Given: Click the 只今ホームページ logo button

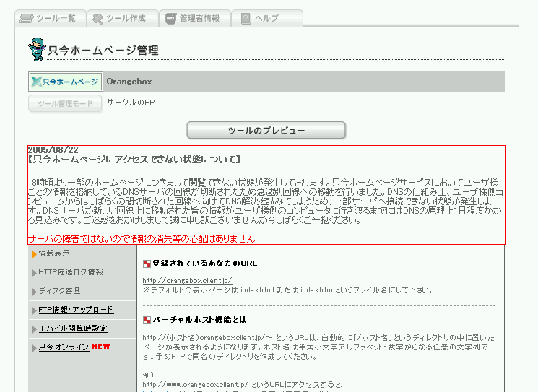Looking at the screenshot, I should [66, 82].
